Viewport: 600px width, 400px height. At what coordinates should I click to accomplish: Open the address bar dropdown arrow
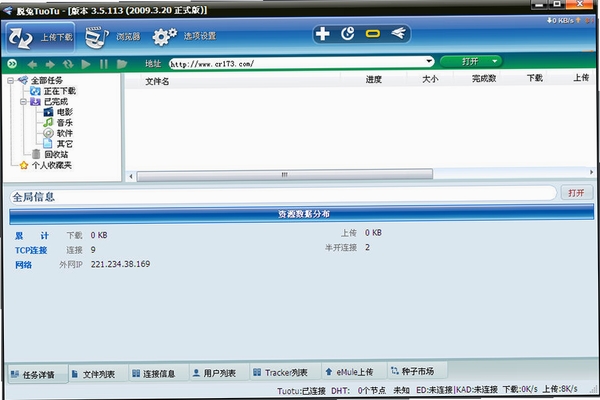coord(429,61)
